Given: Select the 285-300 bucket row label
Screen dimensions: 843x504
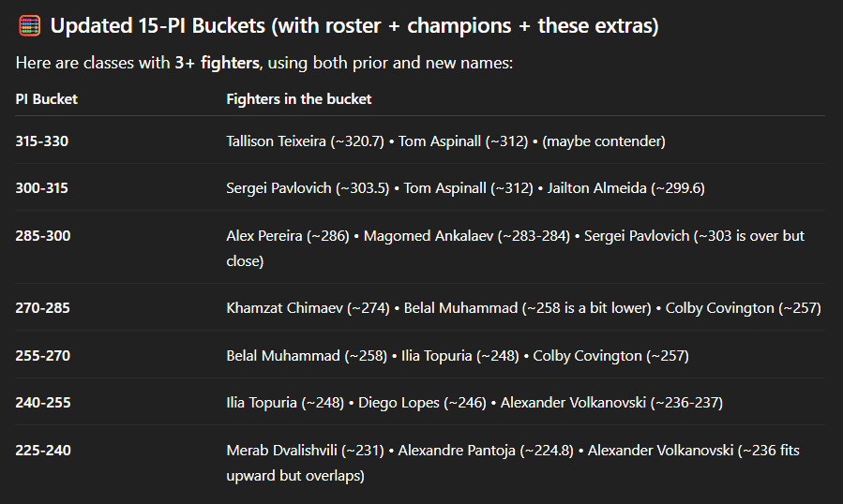Looking at the screenshot, I should (41, 236).
